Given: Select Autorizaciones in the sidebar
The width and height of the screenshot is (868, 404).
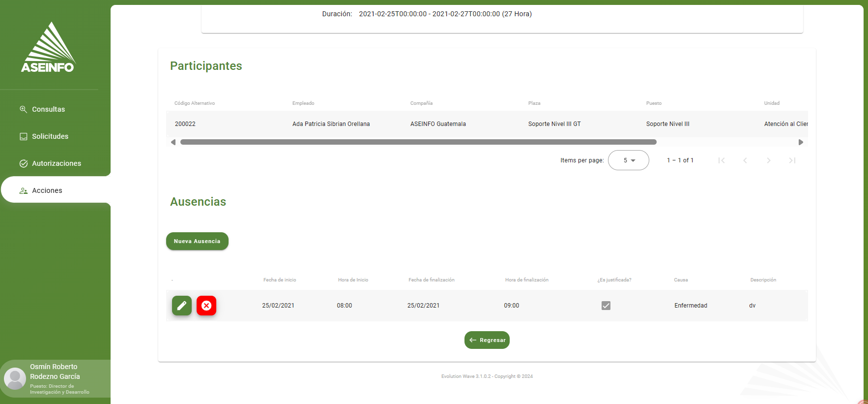Looking at the screenshot, I should [56, 163].
